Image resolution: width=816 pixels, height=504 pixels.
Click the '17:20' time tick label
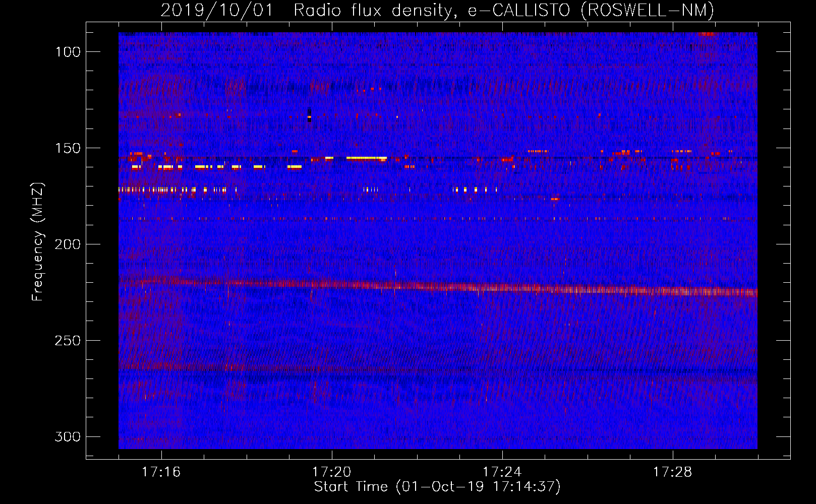click(x=331, y=472)
